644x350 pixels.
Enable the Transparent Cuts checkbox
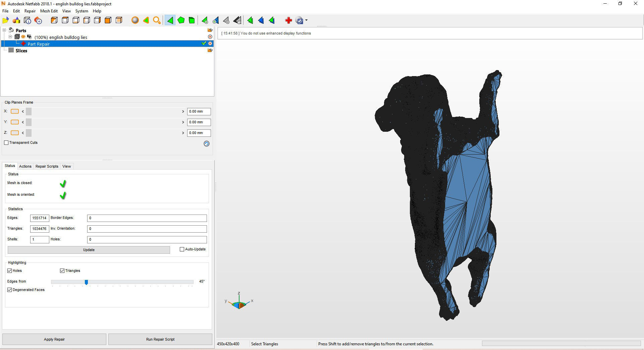click(6, 143)
